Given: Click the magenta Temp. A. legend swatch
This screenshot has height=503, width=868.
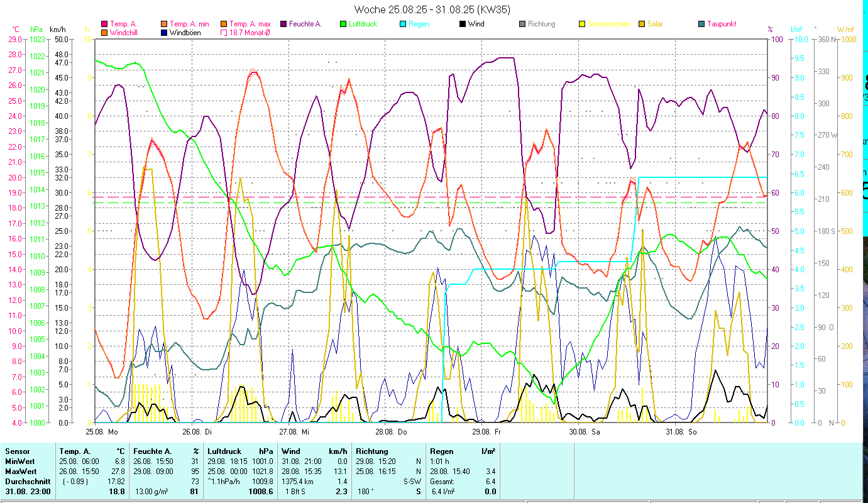Looking at the screenshot, I should [x=104, y=24].
